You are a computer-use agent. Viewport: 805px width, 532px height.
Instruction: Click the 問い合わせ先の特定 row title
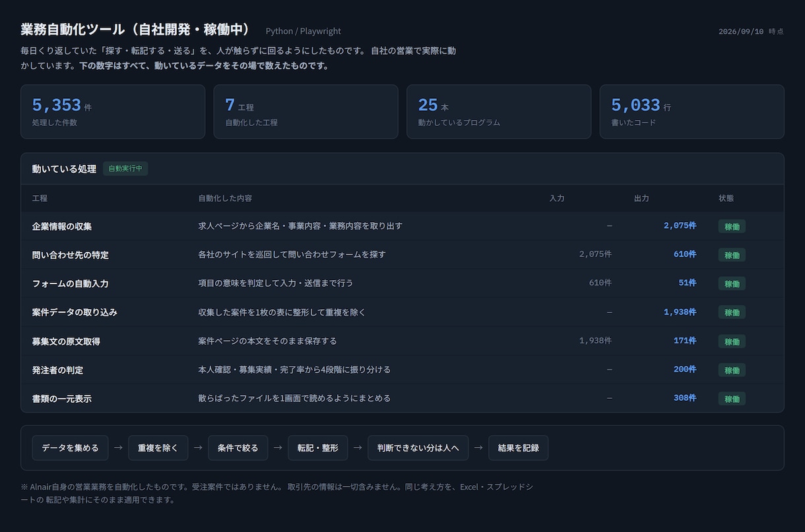[x=71, y=254]
